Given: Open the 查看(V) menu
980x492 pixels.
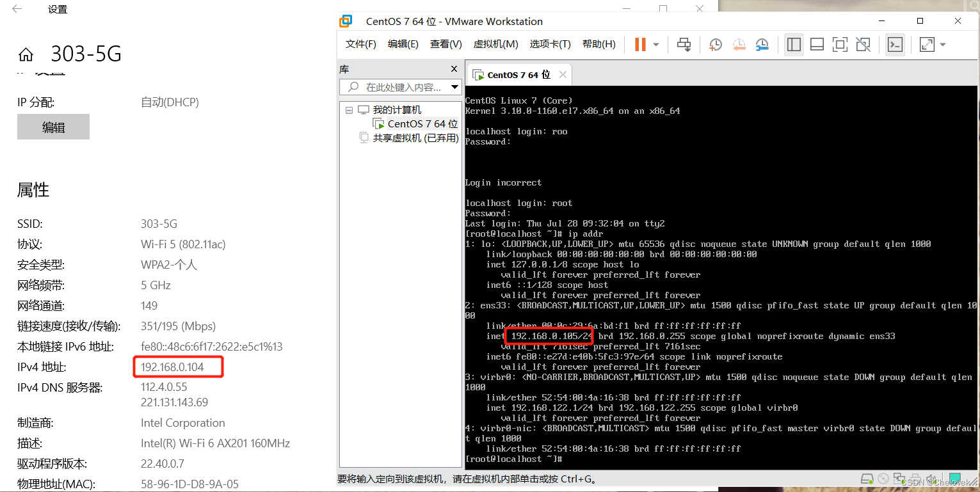Looking at the screenshot, I should (446, 44).
